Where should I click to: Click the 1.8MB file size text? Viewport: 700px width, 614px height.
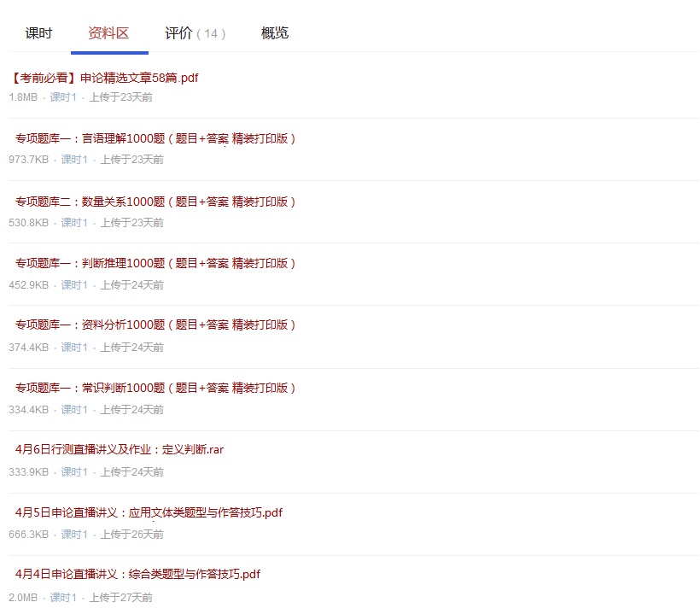23,97
